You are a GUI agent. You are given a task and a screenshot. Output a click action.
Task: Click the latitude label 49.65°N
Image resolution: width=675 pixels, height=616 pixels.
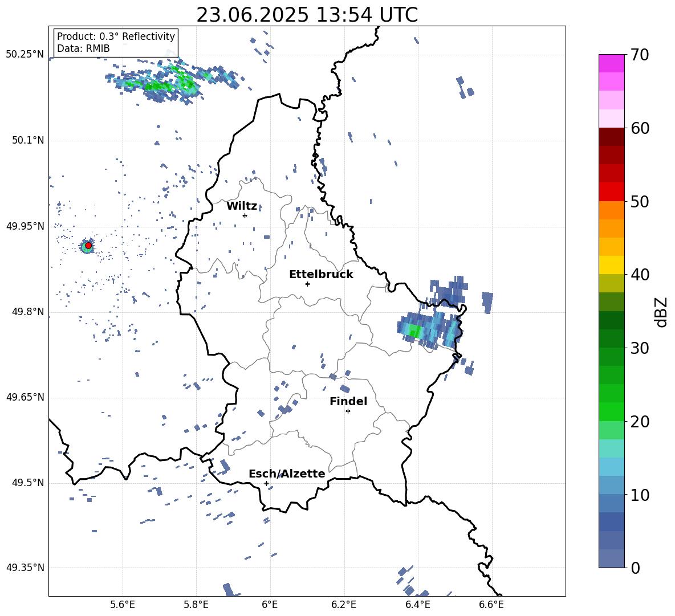click(x=25, y=397)
